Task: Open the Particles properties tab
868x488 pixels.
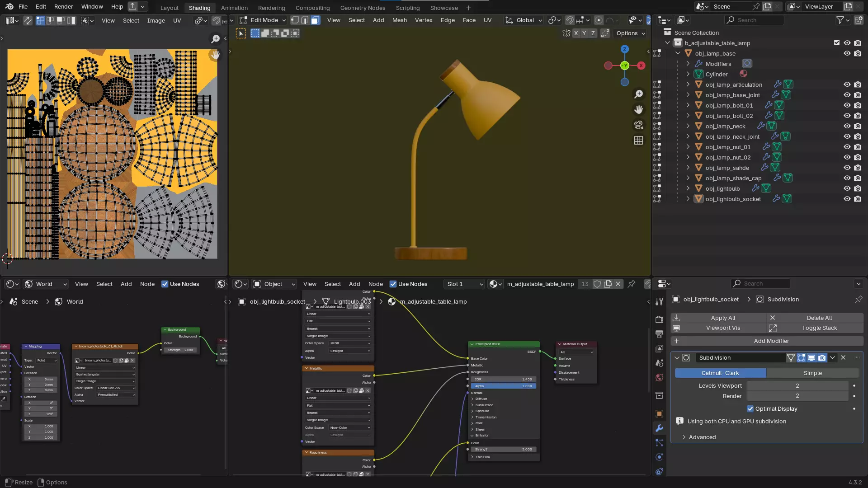Action: (659, 442)
